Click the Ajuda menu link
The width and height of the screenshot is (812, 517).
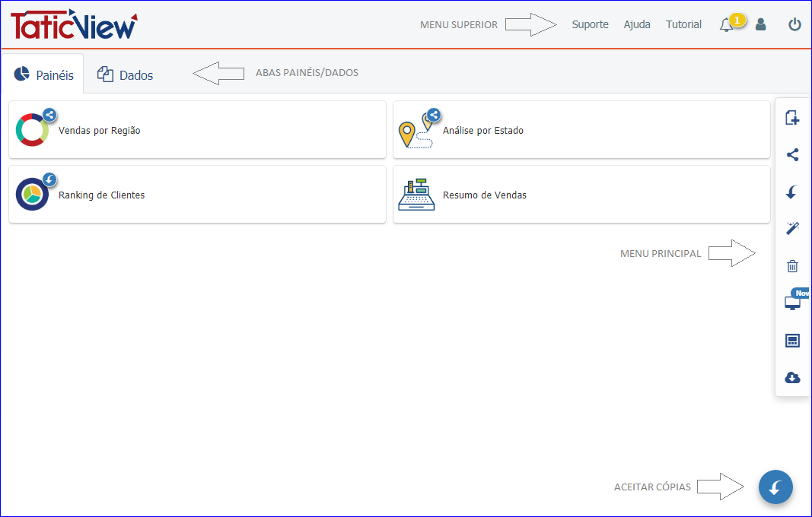[637, 24]
